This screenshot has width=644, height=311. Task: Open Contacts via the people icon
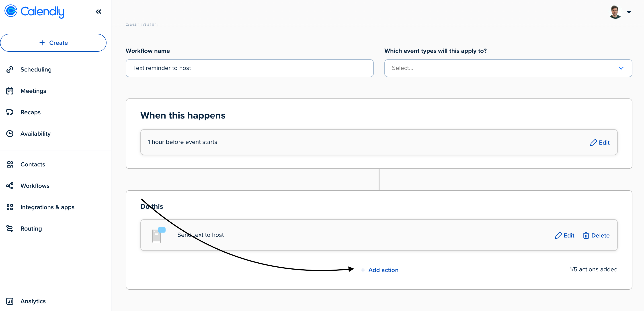(x=10, y=164)
